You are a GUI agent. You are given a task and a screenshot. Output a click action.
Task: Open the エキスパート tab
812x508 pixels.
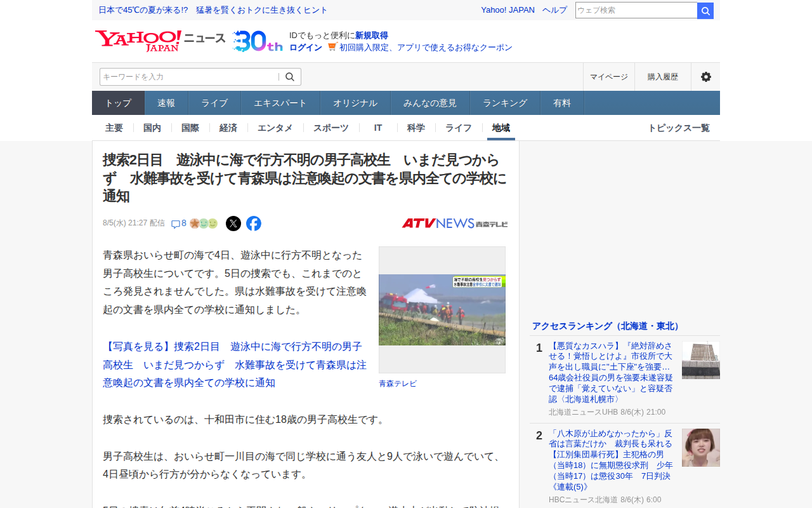[x=280, y=103]
